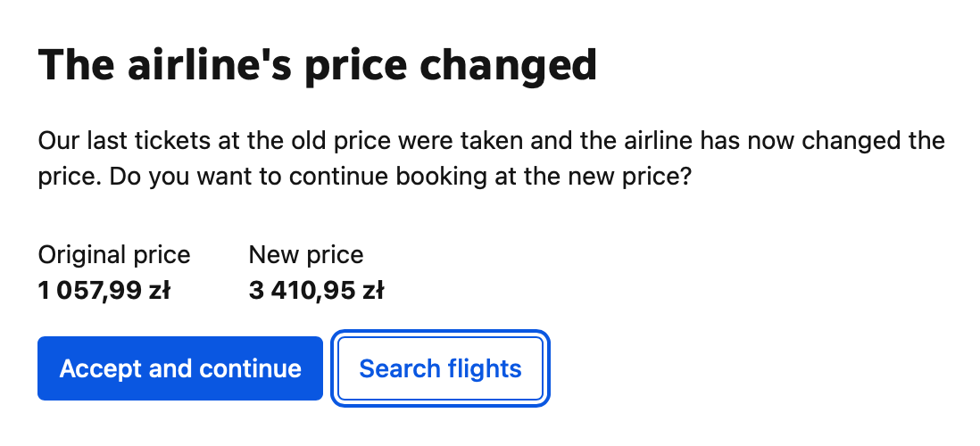980x446 pixels.
Task: Choose the solid blue primary button
Action: [x=180, y=368]
